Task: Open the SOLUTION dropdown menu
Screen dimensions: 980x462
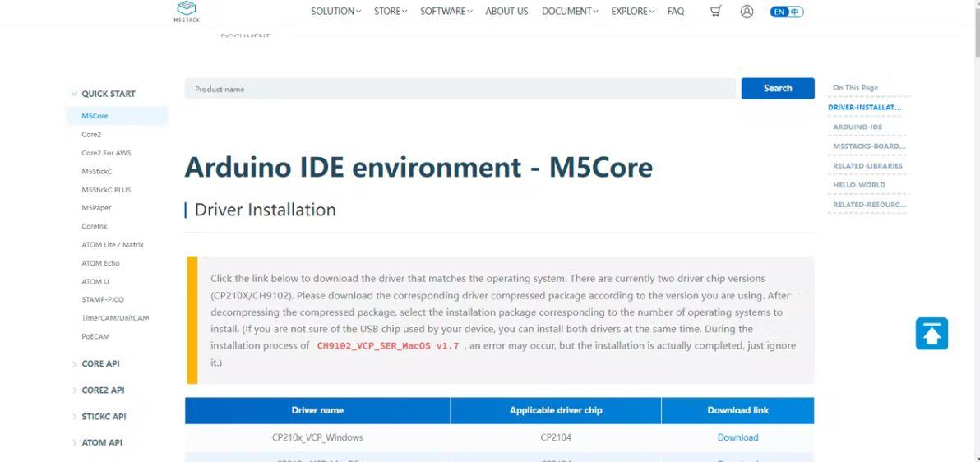Action: 335,12
